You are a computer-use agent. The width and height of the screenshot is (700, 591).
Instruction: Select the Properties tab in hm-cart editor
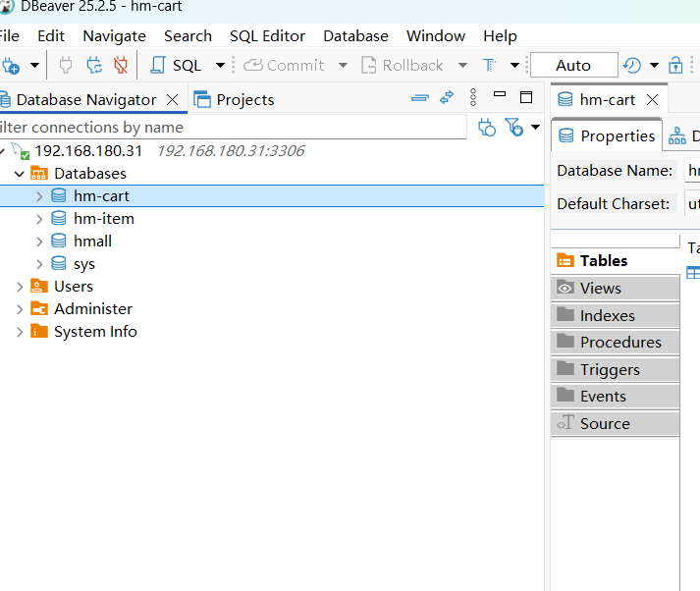pos(607,136)
